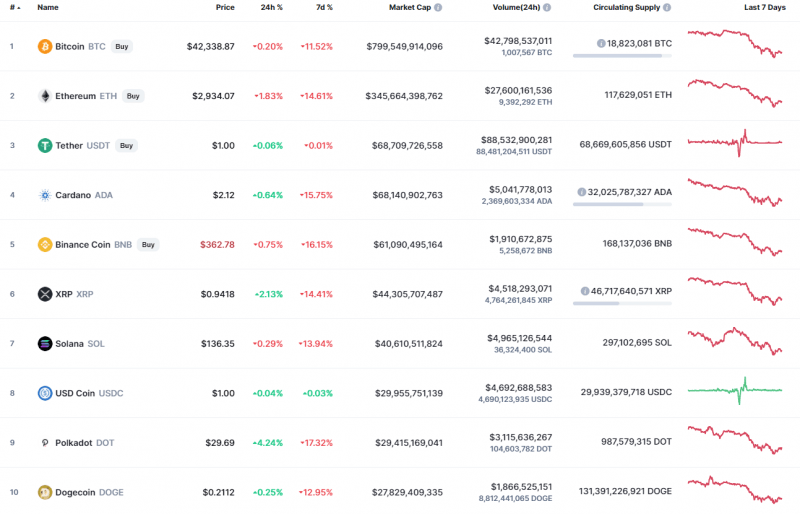
Task: Click the XRP coin logo icon
Action: click(44, 294)
